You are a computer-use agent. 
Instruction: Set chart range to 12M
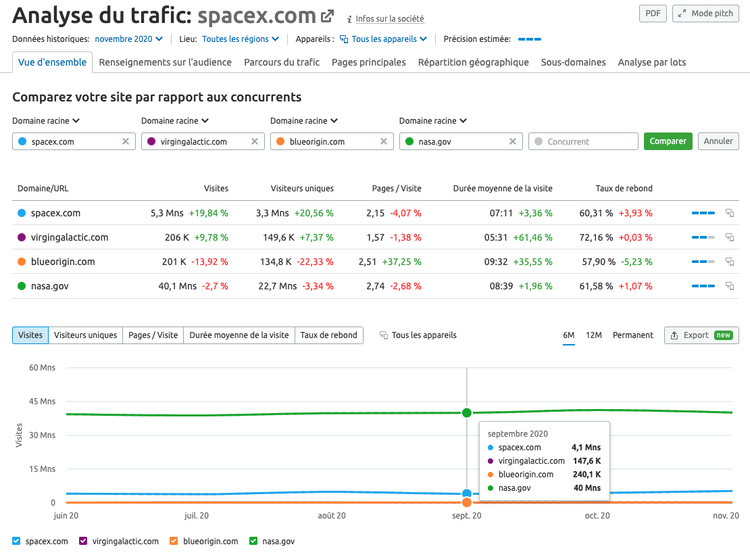(594, 335)
